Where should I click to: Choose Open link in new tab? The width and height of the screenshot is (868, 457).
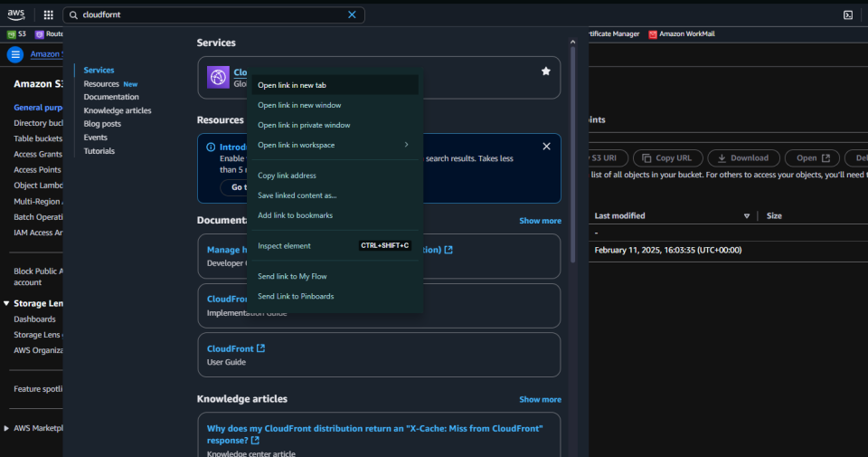(x=335, y=85)
